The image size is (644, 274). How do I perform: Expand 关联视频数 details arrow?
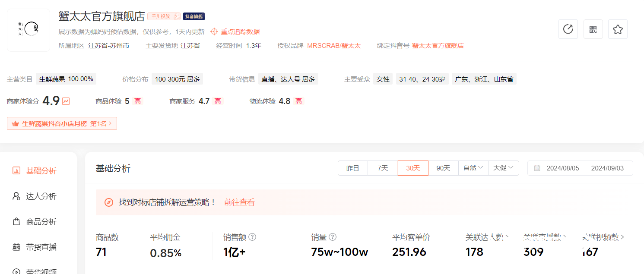coord(622,237)
